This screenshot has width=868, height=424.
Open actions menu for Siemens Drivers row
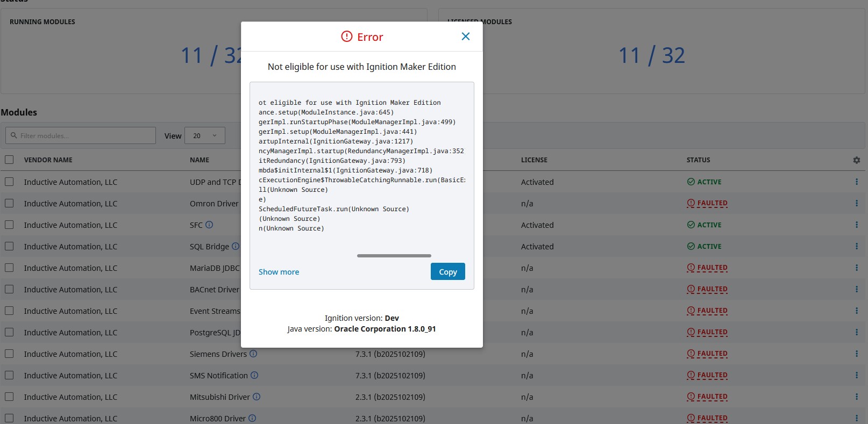[857, 354]
